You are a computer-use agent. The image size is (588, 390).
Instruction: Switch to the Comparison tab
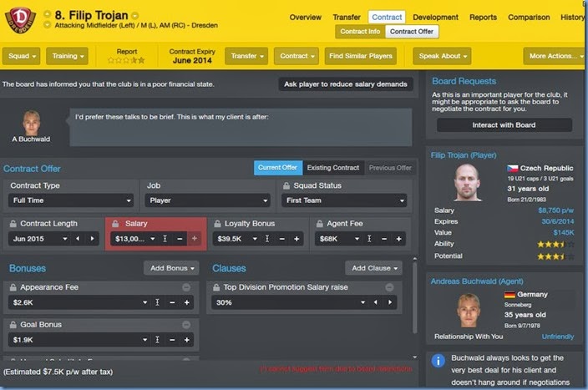(529, 18)
